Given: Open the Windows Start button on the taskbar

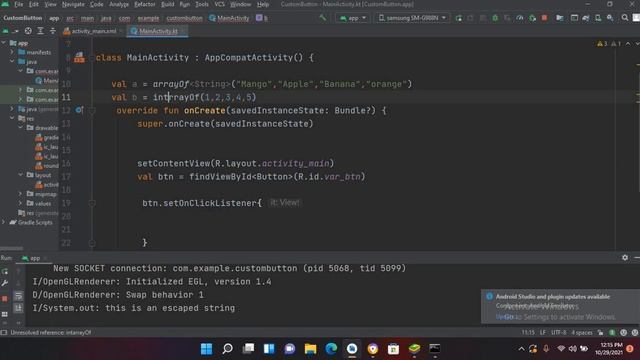Looking at the screenshot, I should tap(207, 349).
